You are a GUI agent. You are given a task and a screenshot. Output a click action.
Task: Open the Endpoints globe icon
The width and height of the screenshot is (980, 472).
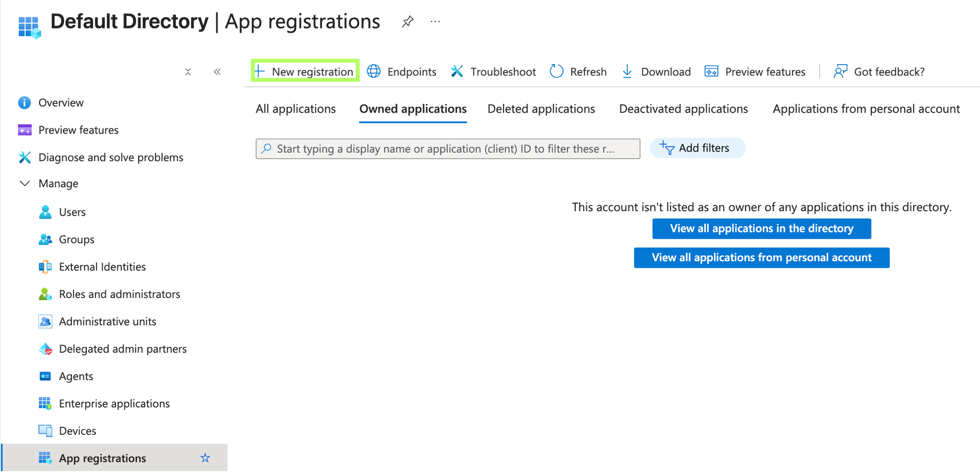374,71
